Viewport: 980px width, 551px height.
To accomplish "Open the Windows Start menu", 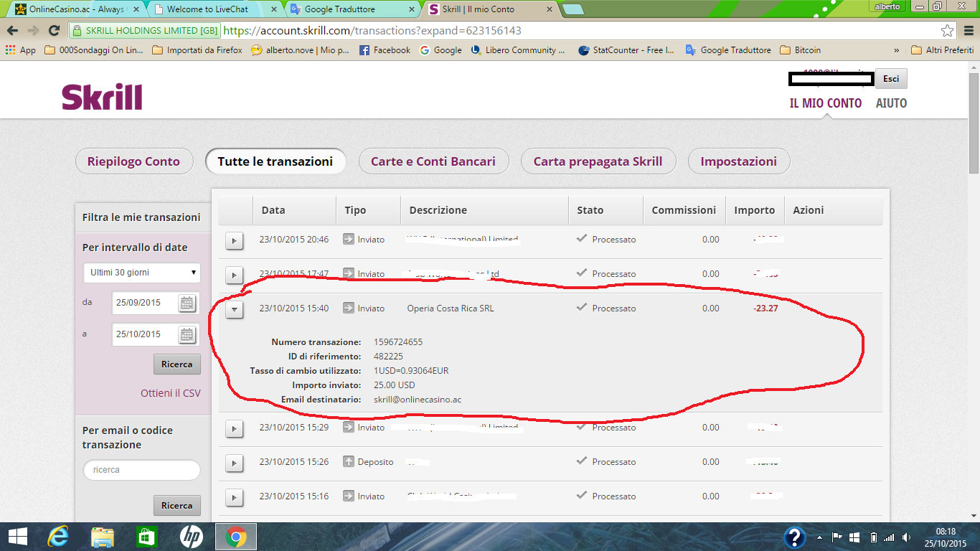I will [18, 537].
